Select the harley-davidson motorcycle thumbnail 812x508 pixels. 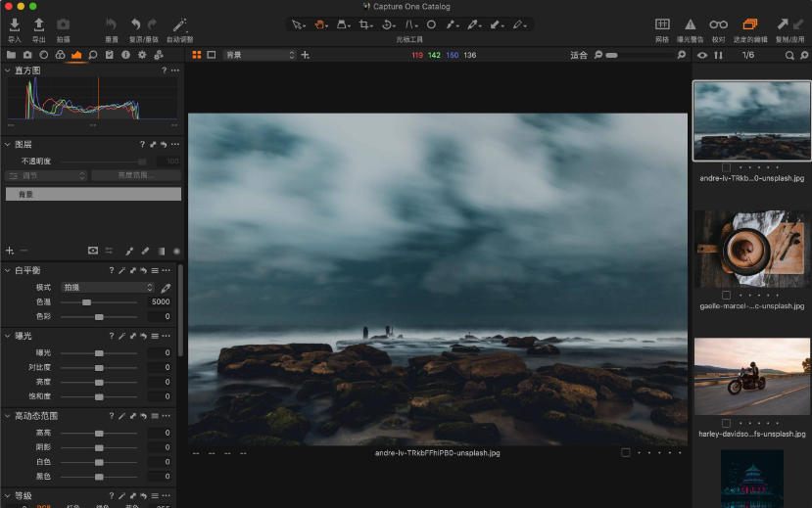point(752,377)
